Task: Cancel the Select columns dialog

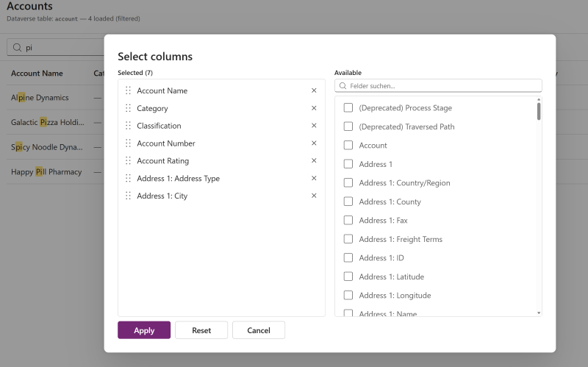Action: (259, 330)
